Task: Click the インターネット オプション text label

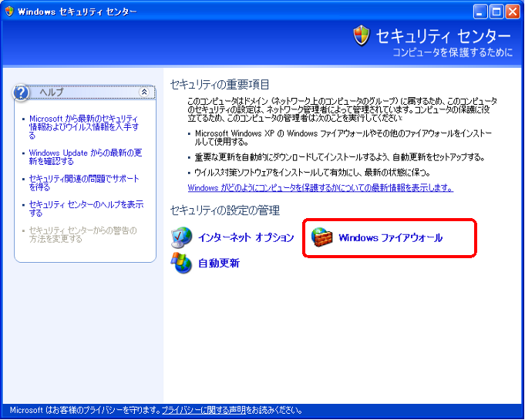Action: pyautogui.click(x=246, y=238)
